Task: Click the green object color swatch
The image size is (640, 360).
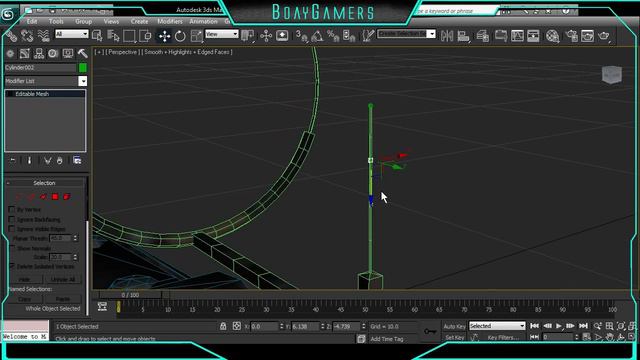Action: [x=83, y=68]
